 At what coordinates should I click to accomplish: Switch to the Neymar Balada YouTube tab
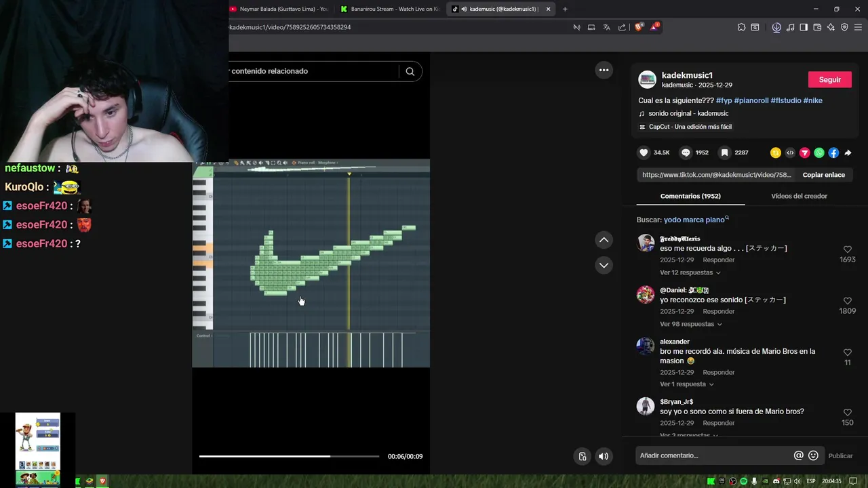click(x=278, y=9)
